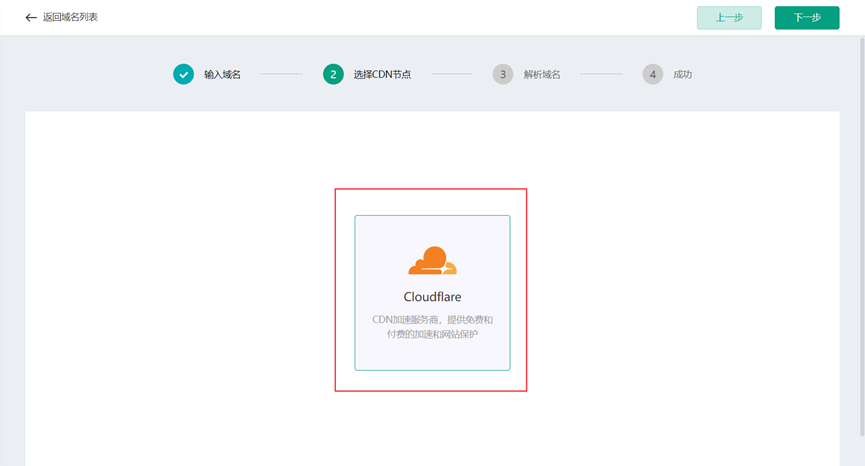Screen dimensions: 865x466
Task: Click the CDN加速服务商 description text
Action: point(432,326)
